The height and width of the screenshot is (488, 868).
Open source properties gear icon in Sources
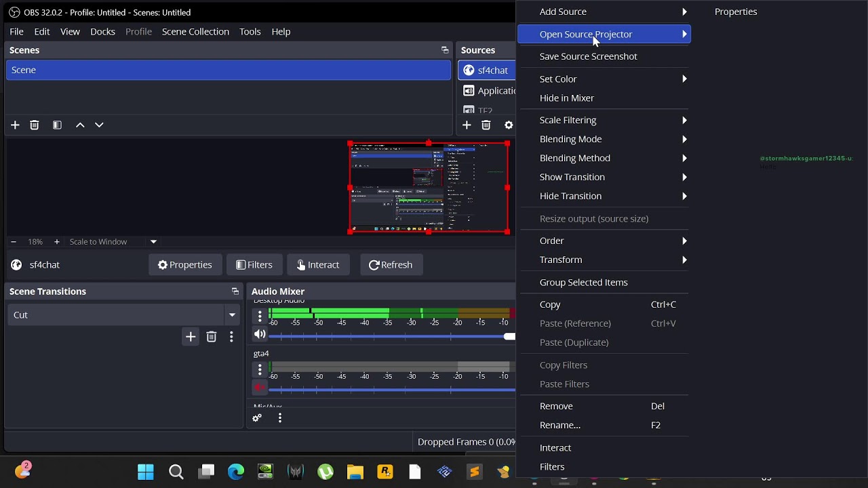(509, 125)
